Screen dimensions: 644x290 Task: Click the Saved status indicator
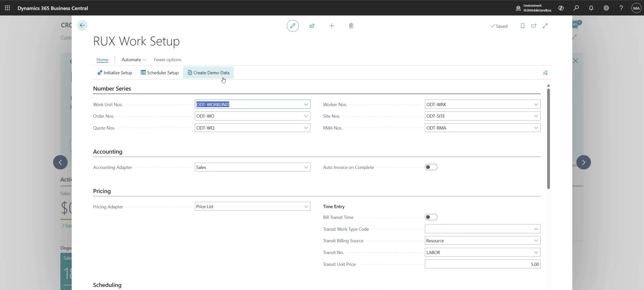[499, 26]
